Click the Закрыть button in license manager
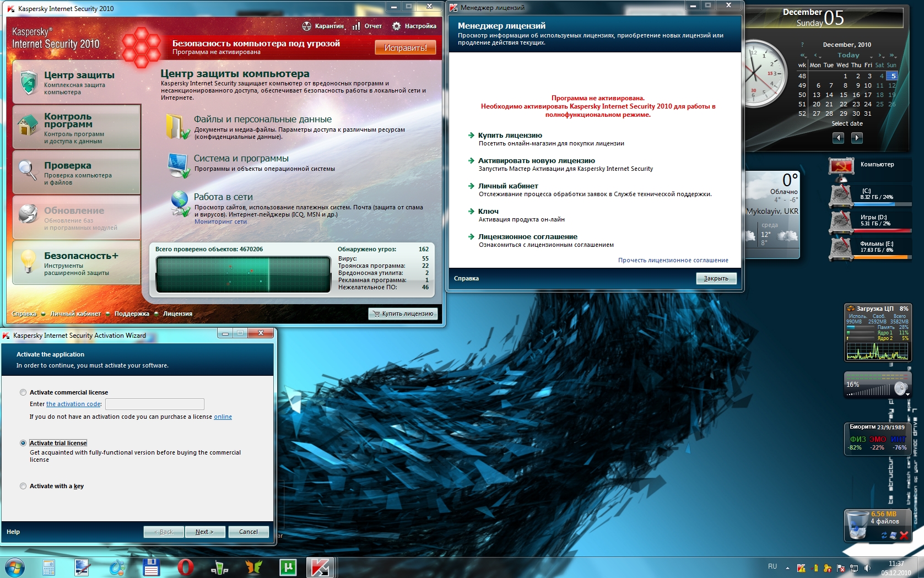This screenshot has width=924, height=578. (x=716, y=278)
